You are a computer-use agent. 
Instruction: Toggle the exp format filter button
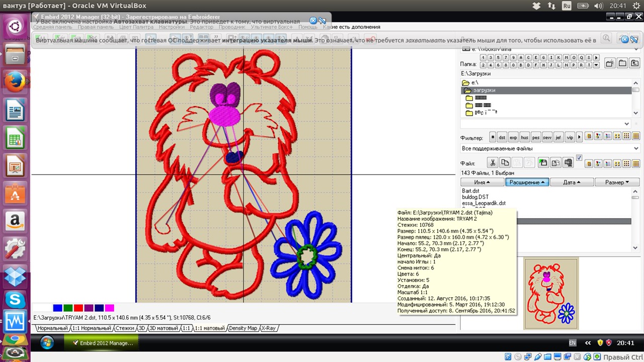[513, 137]
